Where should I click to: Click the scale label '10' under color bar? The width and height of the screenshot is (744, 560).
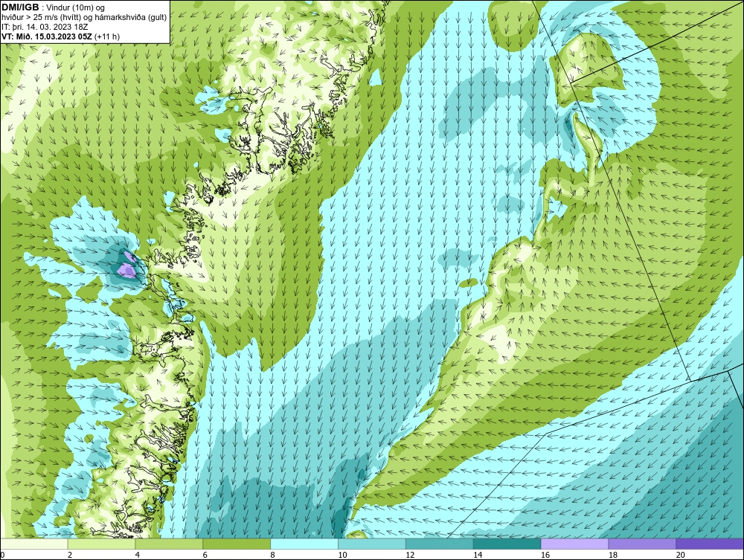(342, 555)
